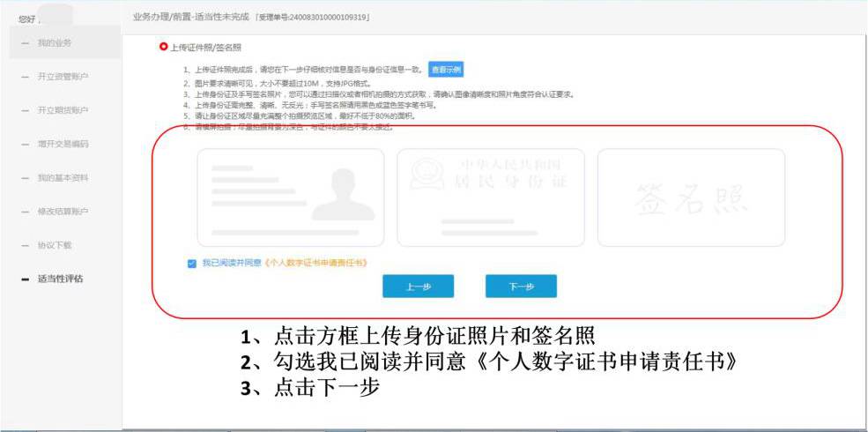Image resolution: width=868 pixels, height=432 pixels.
Task: Open the 协议下载 sidebar entry
Action: 55,245
